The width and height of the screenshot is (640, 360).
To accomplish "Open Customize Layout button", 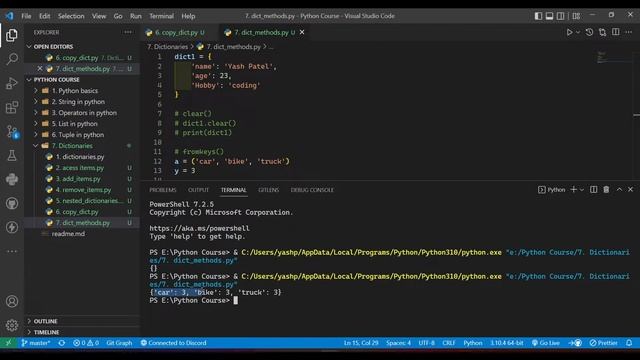I will (x=576, y=16).
